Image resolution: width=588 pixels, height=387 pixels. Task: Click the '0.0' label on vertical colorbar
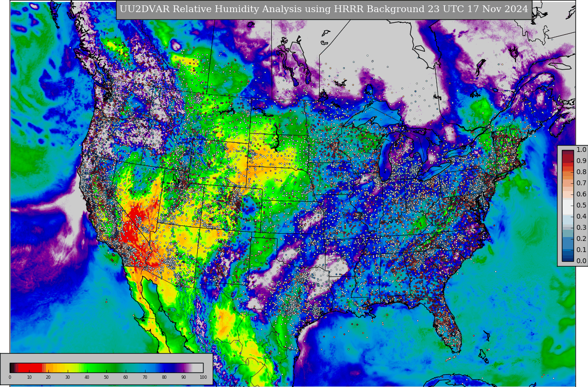tap(581, 261)
